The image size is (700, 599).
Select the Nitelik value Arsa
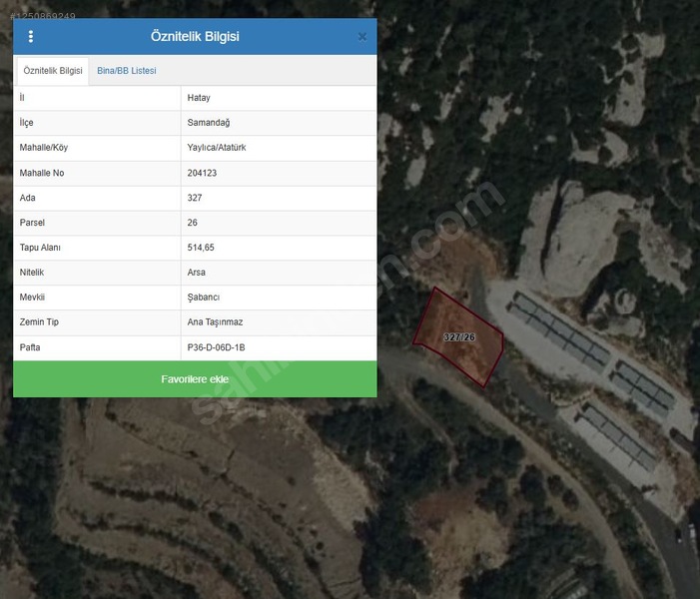pyautogui.click(x=197, y=272)
